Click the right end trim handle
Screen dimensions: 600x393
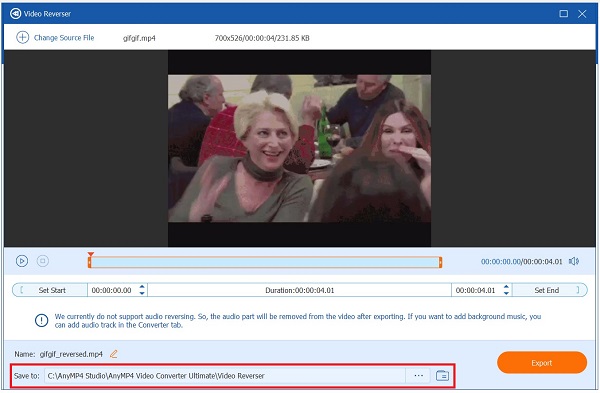point(440,262)
